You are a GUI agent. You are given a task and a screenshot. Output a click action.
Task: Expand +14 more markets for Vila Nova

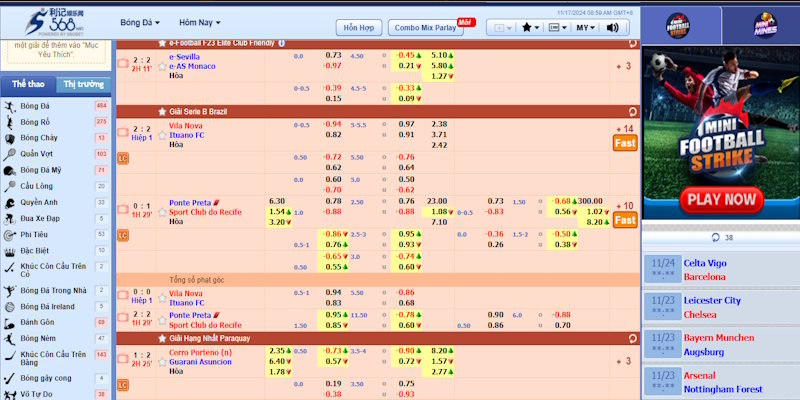tap(624, 129)
